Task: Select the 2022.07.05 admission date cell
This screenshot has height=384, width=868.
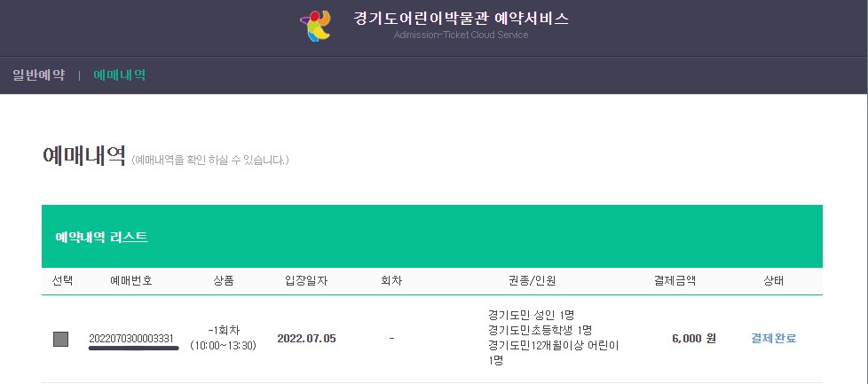Action: pyautogui.click(x=306, y=339)
